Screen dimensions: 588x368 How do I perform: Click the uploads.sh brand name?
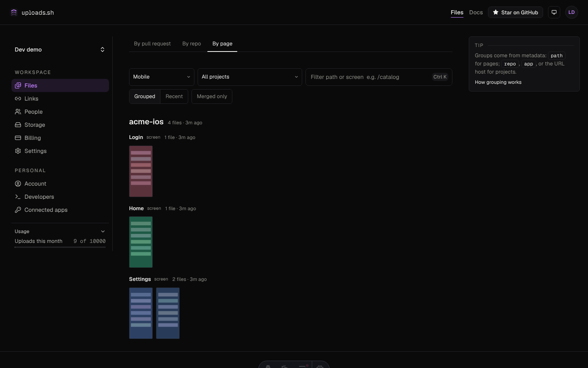point(38,13)
